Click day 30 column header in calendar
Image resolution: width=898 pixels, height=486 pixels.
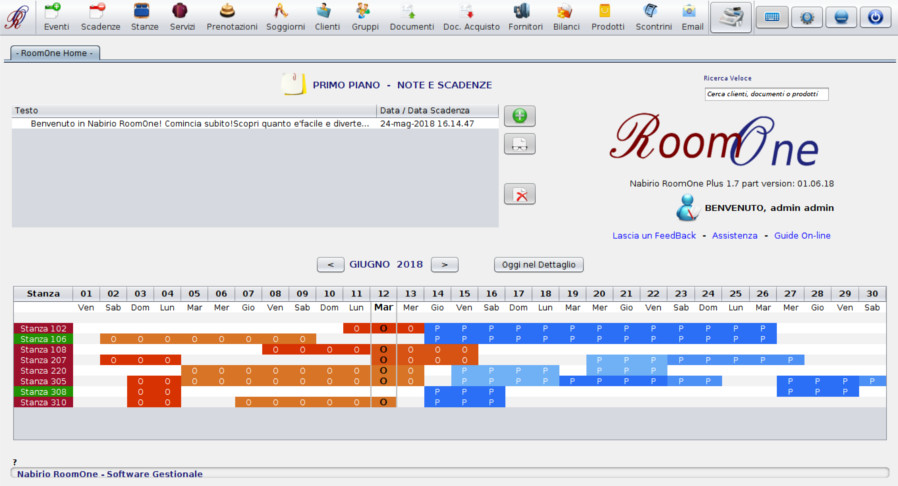pos(872,294)
